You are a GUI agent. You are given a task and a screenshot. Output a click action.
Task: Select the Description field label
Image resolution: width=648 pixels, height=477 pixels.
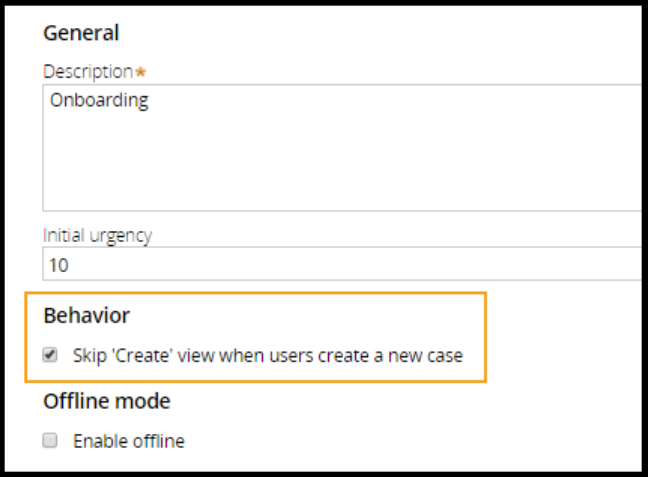88,72
